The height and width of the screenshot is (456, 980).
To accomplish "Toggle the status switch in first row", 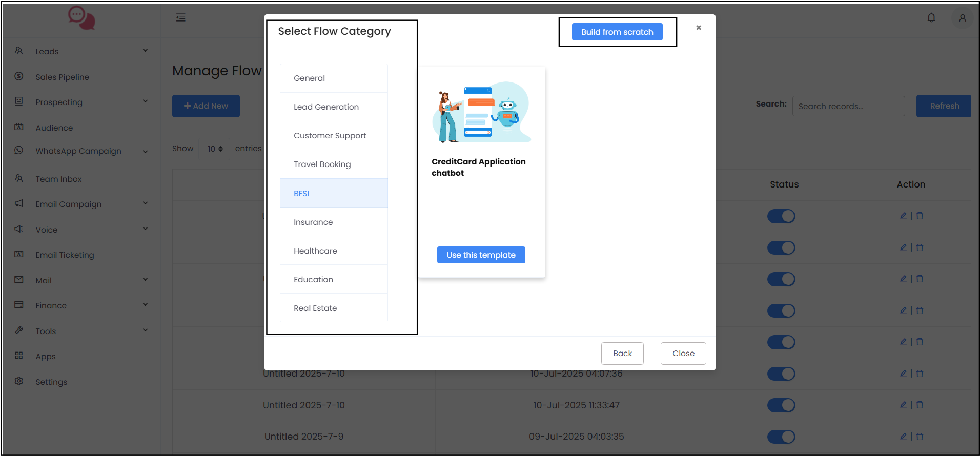I will (781, 216).
